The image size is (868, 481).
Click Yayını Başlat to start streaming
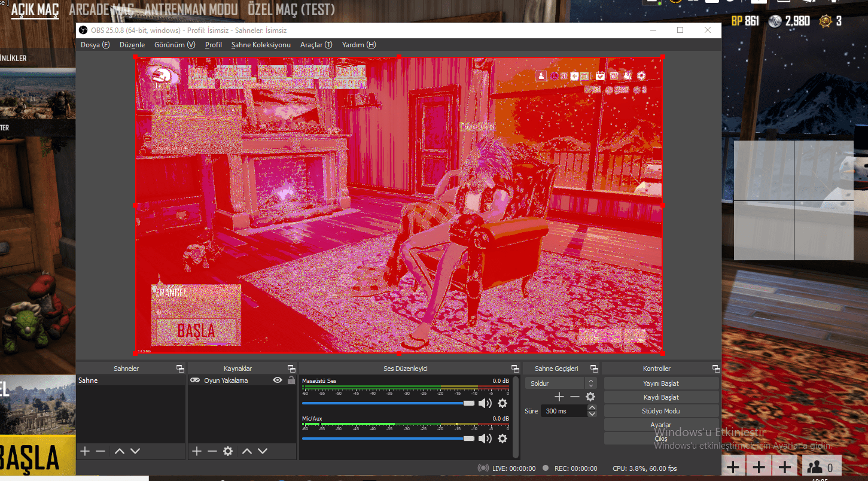pyautogui.click(x=661, y=383)
